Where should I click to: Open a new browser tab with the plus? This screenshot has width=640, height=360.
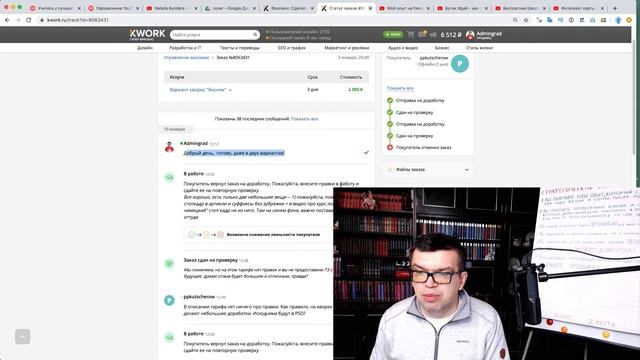click(x=615, y=8)
